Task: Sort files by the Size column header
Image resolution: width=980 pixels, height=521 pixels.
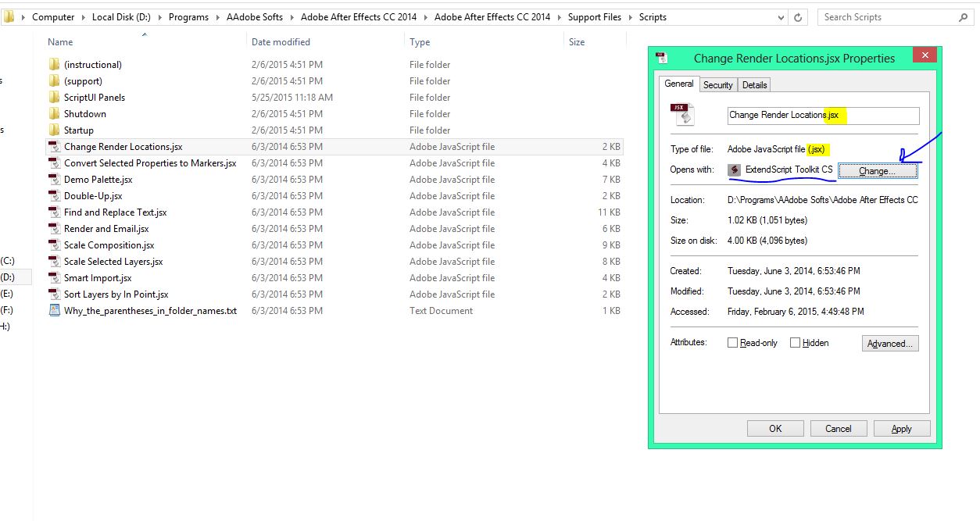Action: point(577,42)
